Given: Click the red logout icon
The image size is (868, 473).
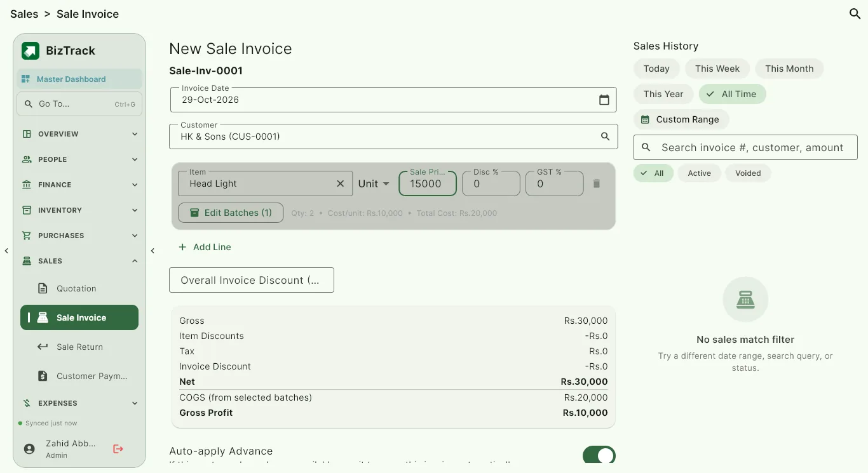Looking at the screenshot, I should tap(118, 449).
